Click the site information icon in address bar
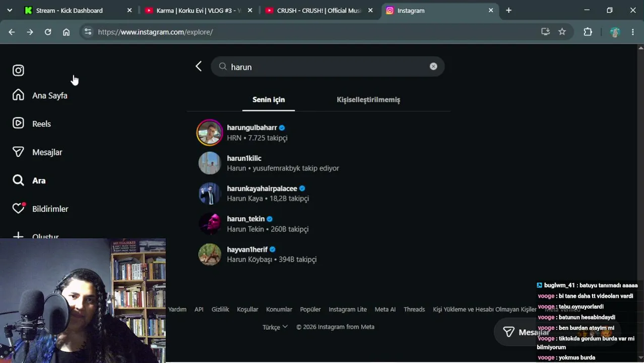The image size is (644, 363). (88, 32)
